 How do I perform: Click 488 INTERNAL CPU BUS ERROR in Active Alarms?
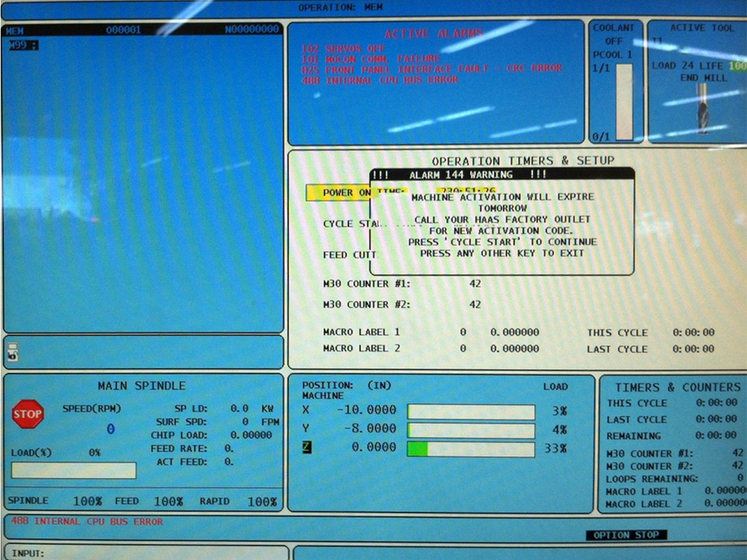380,80
